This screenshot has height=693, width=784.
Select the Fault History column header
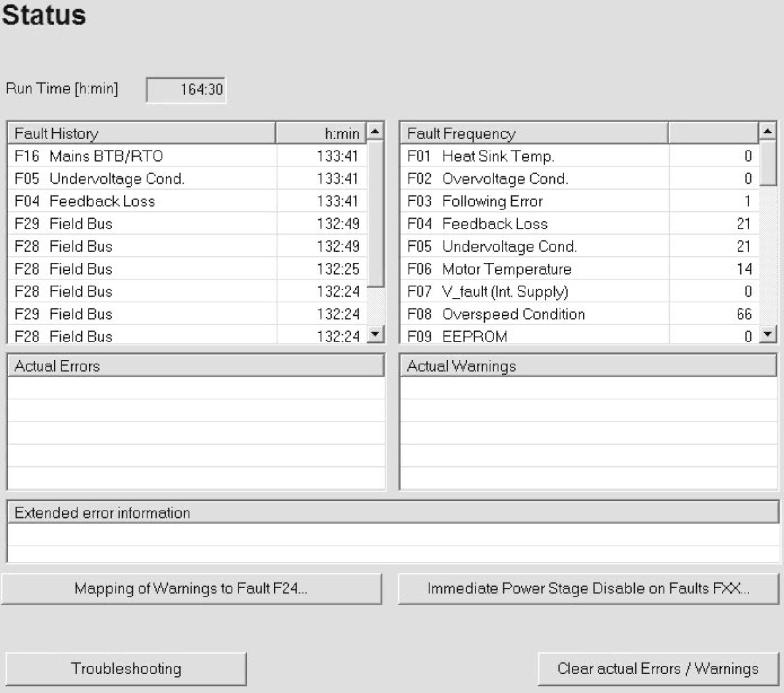[x=142, y=133]
